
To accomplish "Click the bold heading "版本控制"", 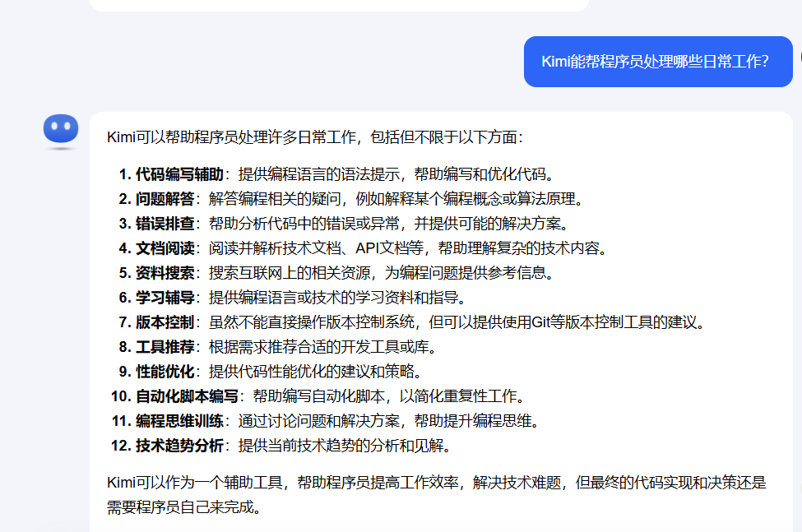I will (165, 322).
